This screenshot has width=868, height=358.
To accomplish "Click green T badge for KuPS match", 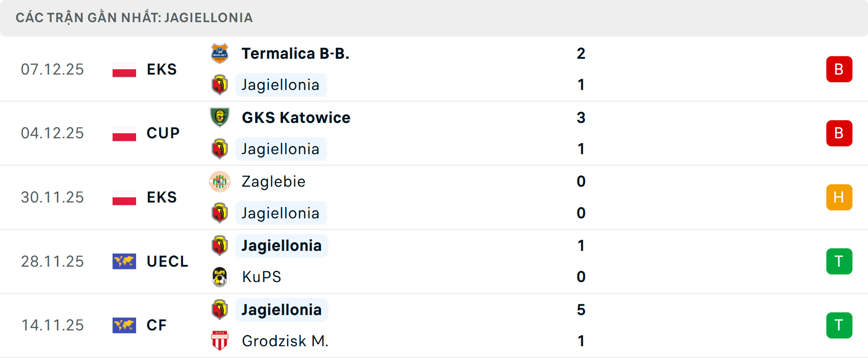I will click(x=839, y=261).
